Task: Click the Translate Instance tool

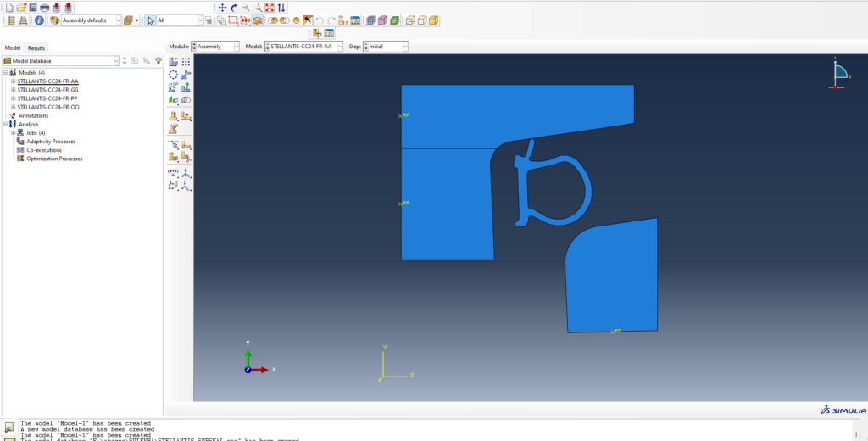Action: coord(186,75)
